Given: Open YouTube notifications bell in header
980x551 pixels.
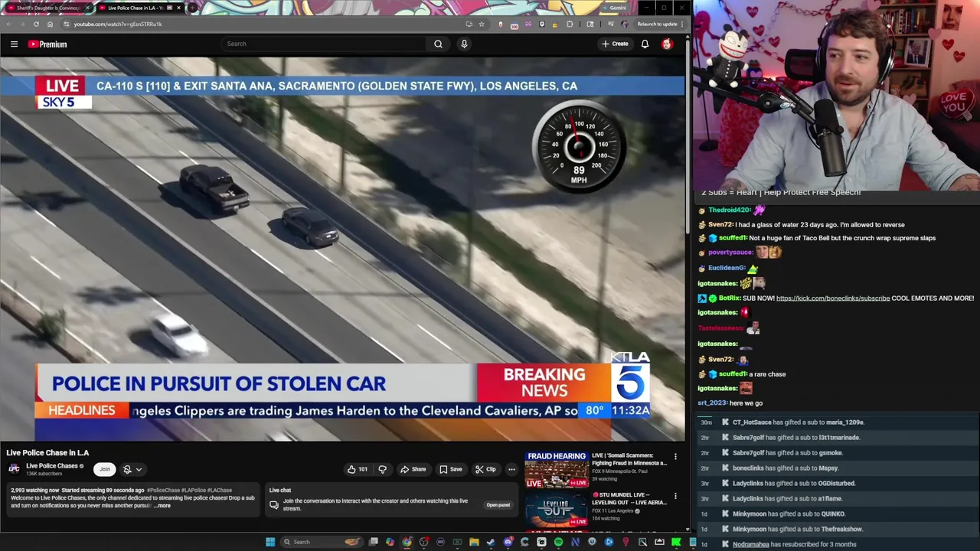Looking at the screenshot, I should coord(645,44).
